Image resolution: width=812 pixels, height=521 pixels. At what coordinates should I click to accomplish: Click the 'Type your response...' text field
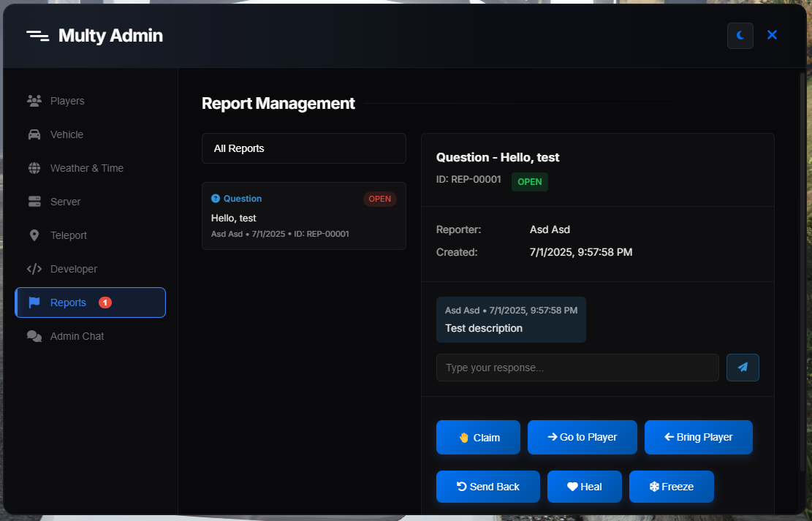577,368
